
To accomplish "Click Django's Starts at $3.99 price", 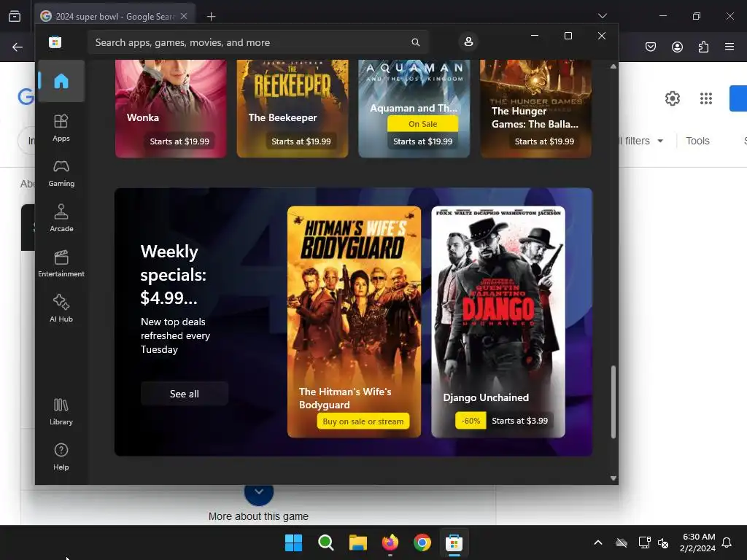I will [519, 421].
